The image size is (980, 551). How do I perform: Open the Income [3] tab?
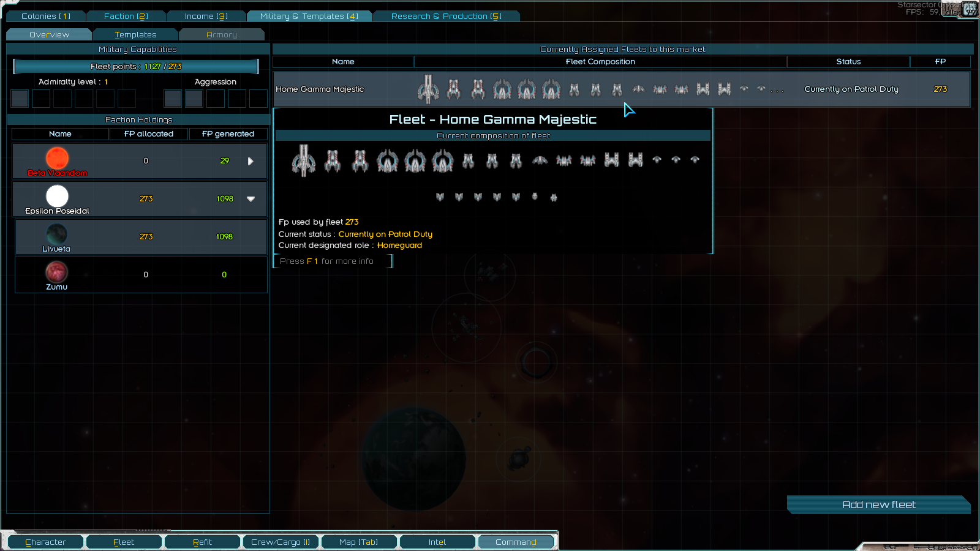[206, 17]
